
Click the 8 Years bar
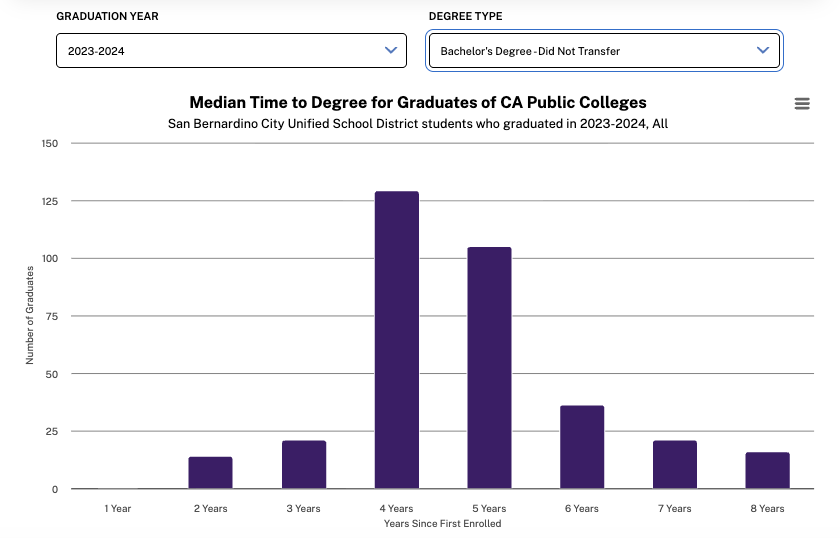point(767,471)
